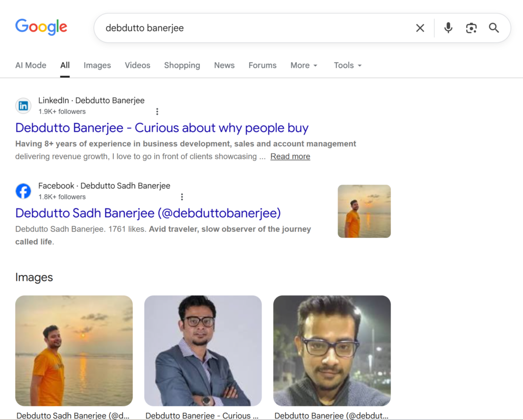Open the Videos tab

click(137, 65)
